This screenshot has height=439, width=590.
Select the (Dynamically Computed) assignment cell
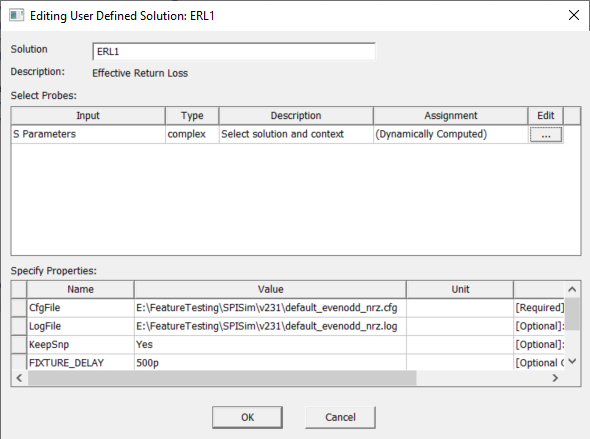pos(450,134)
